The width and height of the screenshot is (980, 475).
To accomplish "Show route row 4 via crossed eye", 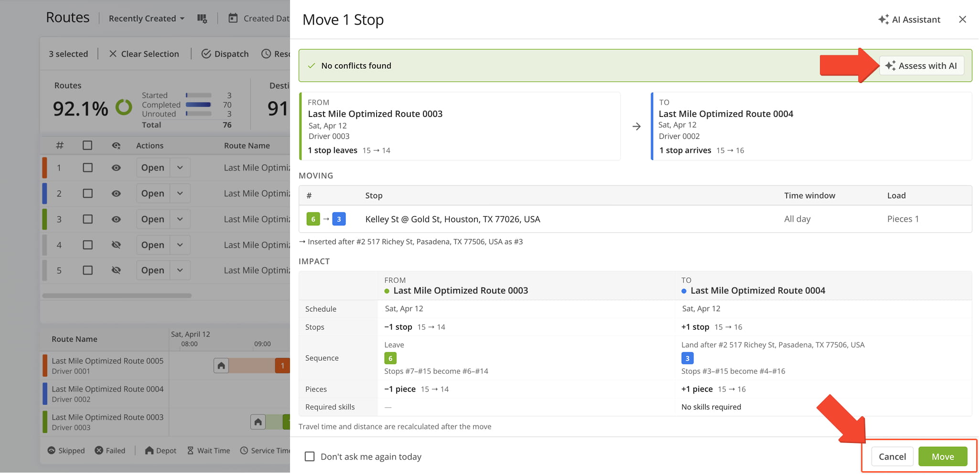I will (116, 245).
